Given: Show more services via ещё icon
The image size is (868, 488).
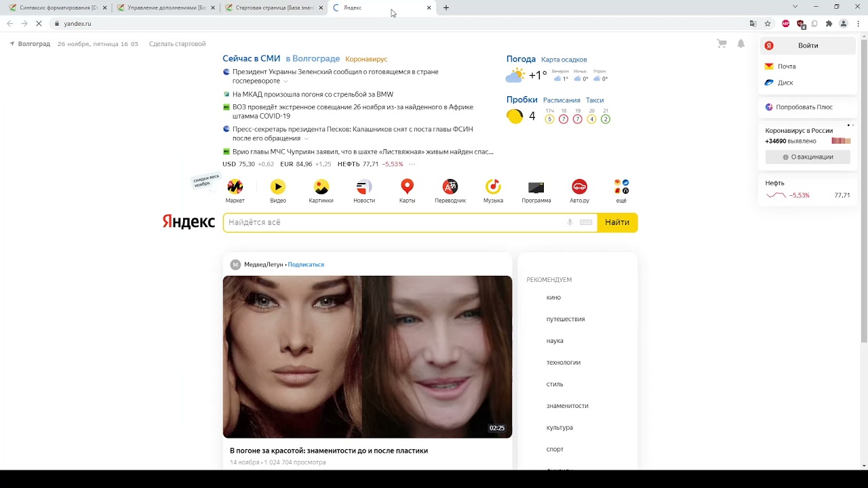Looking at the screenshot, I should (621, 186).
